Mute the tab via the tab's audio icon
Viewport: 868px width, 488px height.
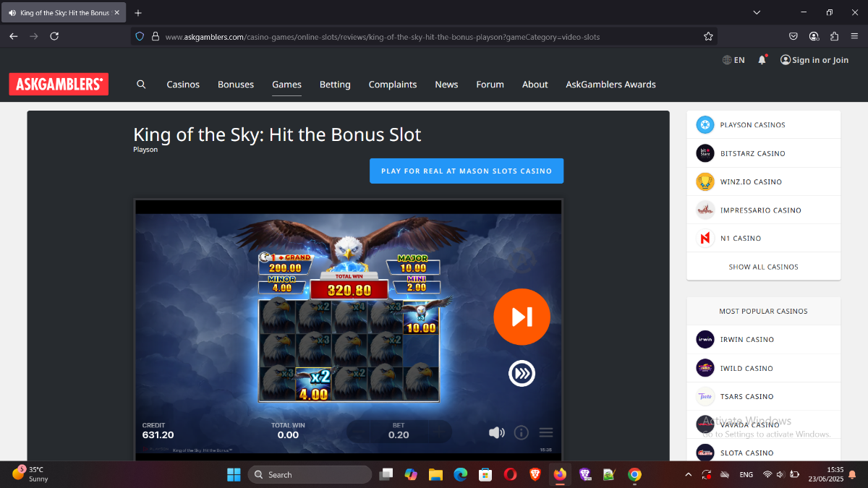click(12, 13)
